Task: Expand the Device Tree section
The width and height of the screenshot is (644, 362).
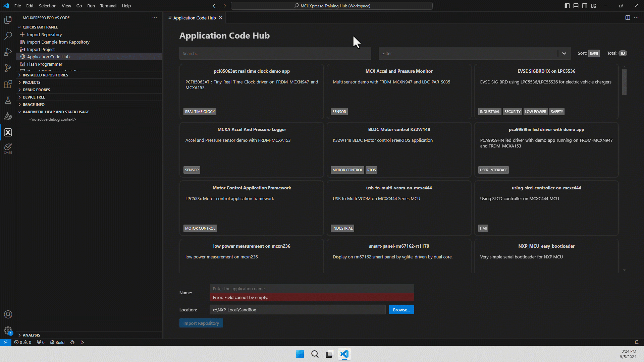Action: tap(34, 97)
